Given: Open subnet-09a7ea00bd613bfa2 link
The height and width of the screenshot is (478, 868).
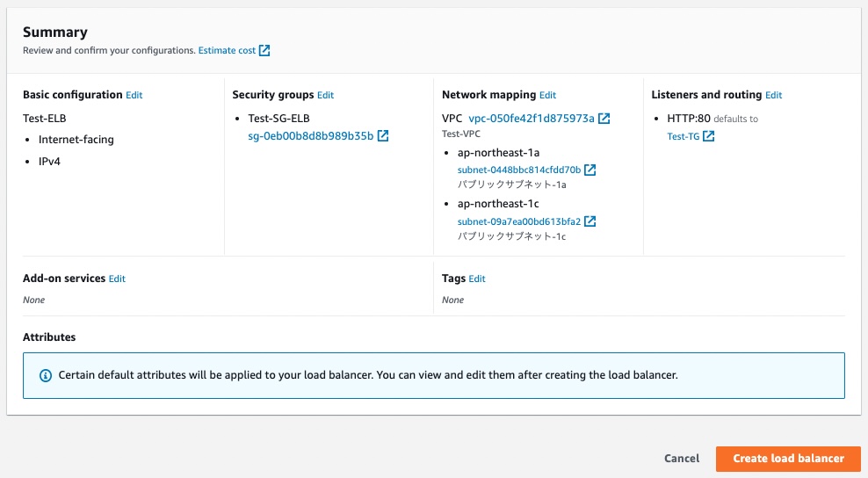Looking at the screenshot, I should (x=519, y=221).
